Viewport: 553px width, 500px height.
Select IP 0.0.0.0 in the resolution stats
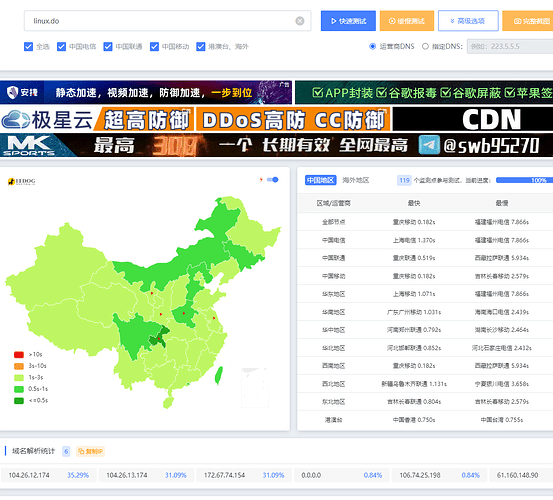coord(311,475)
